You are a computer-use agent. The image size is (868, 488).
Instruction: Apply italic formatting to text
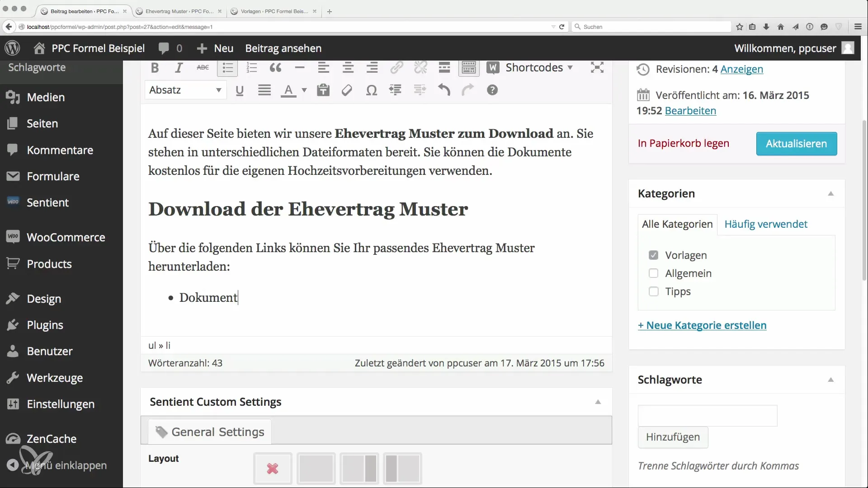(x=179, y=68)
